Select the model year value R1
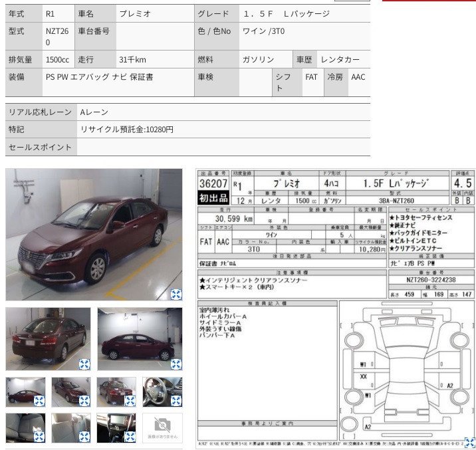 coord(50,14)
